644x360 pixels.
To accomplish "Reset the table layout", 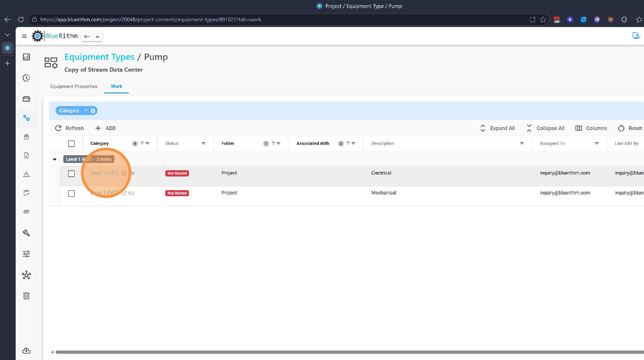I will click(630, 128).
